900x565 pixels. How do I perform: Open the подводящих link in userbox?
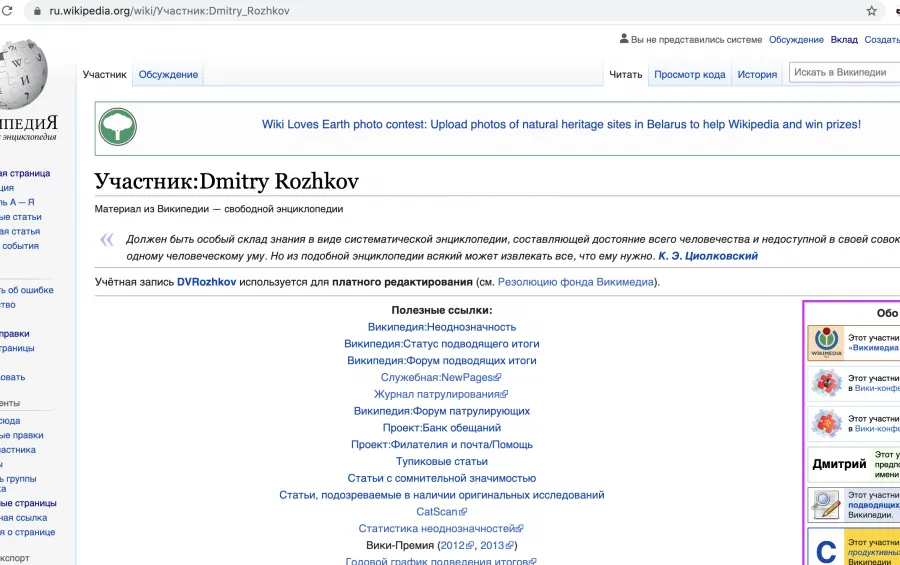874,505
